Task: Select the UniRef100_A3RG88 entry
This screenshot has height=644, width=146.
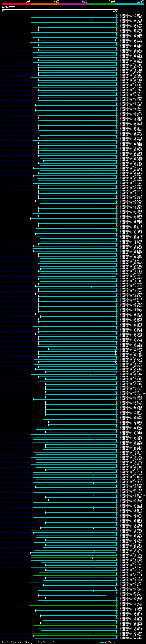Action: tap(131, 52)
